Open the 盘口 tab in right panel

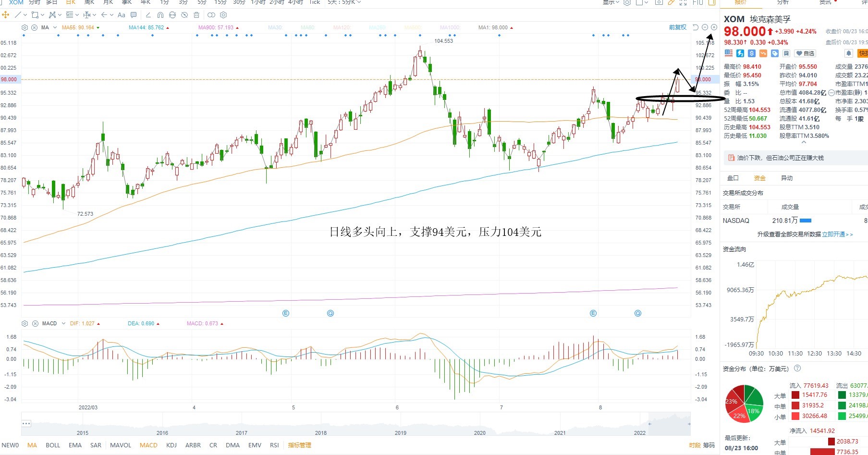click(x=733, y=178)
